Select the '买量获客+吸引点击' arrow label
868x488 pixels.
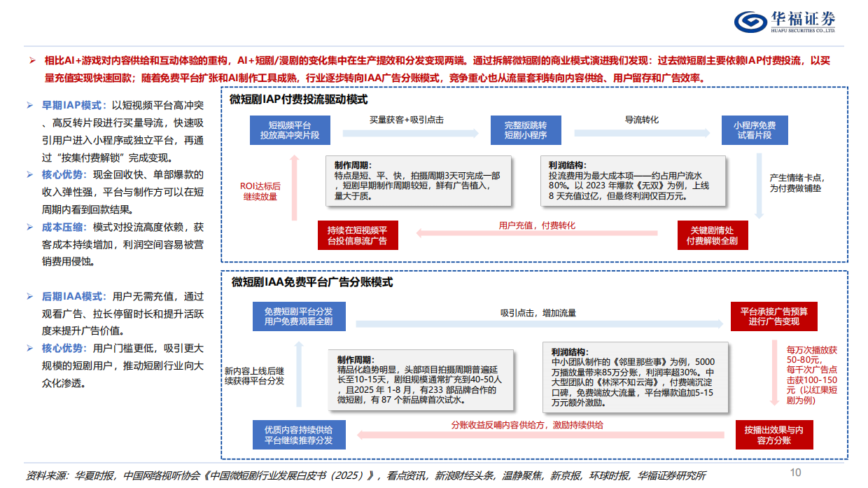pos(407,120)
